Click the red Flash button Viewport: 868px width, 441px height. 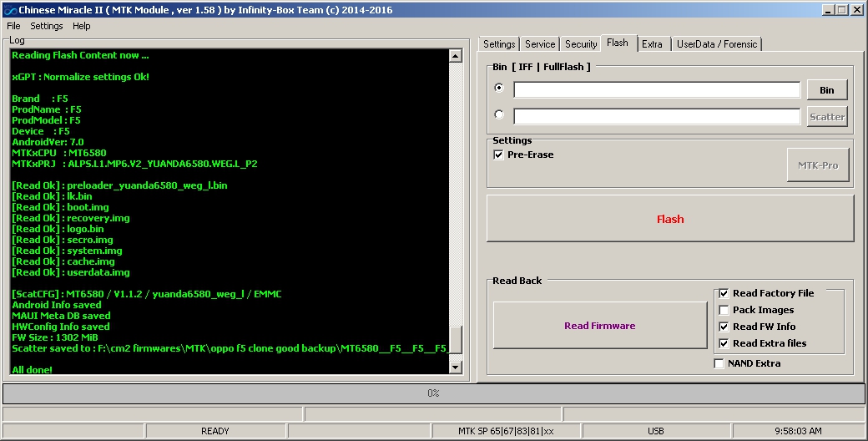670,219
